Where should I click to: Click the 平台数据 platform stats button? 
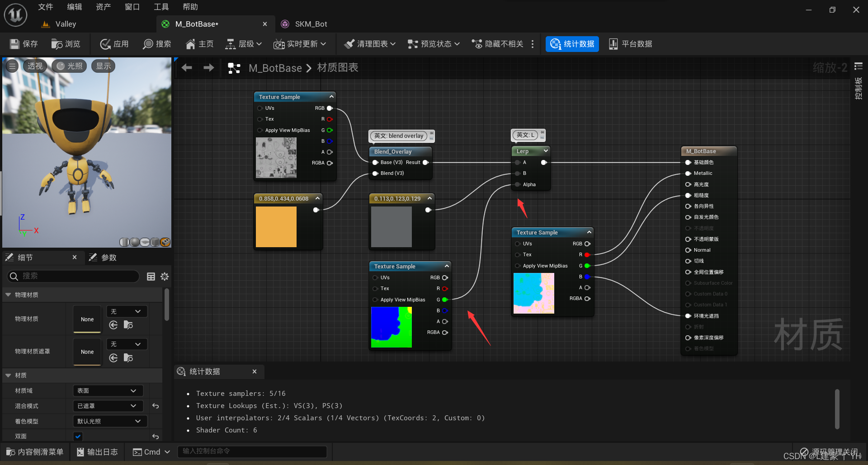click(x=631, y=44)
